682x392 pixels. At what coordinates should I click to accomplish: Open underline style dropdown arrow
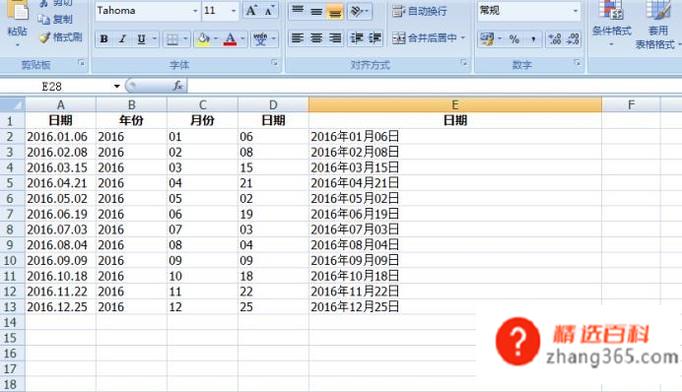click(x=154, y=39)
